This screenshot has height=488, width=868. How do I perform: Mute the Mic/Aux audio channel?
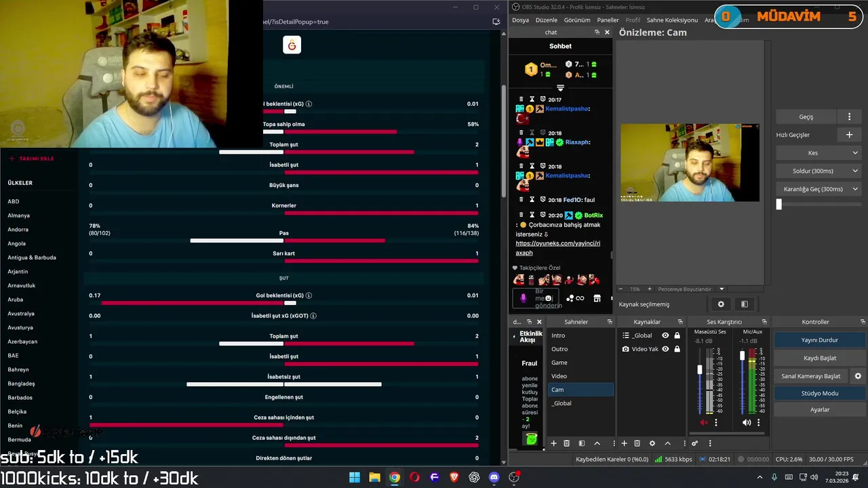click(x=747, y=422)
